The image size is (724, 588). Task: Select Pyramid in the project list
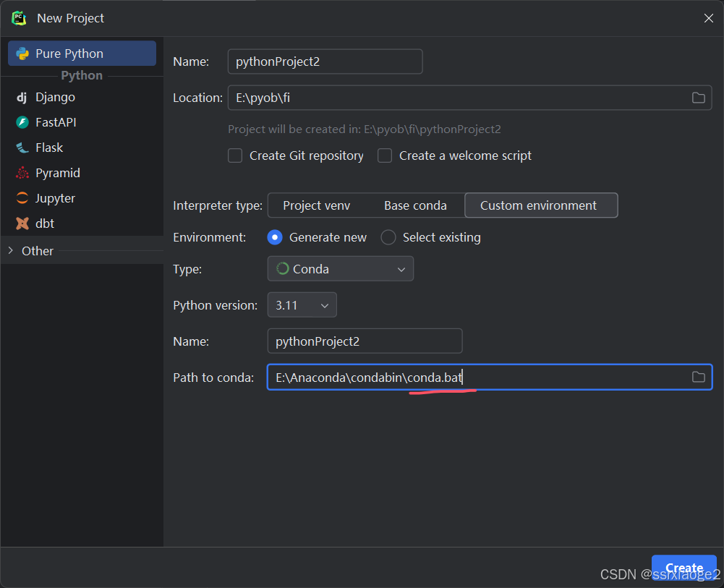[x=82, y=173]
